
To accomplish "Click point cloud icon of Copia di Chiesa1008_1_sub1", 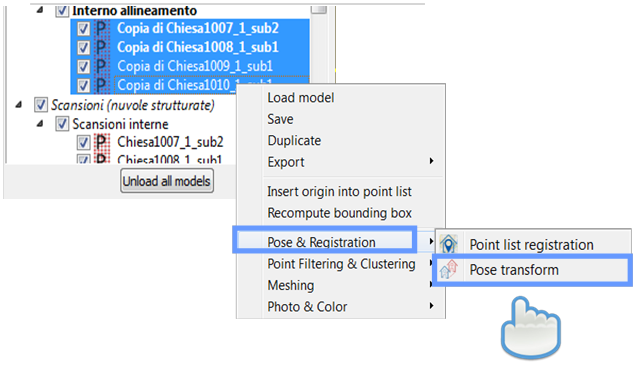I will 102,47.
